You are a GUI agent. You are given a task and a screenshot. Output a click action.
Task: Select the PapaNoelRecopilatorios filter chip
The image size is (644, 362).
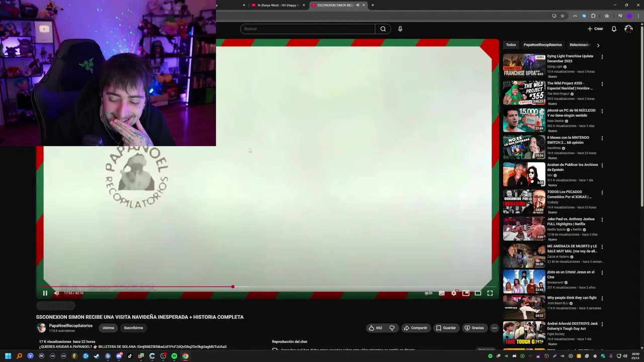point(542,45)
